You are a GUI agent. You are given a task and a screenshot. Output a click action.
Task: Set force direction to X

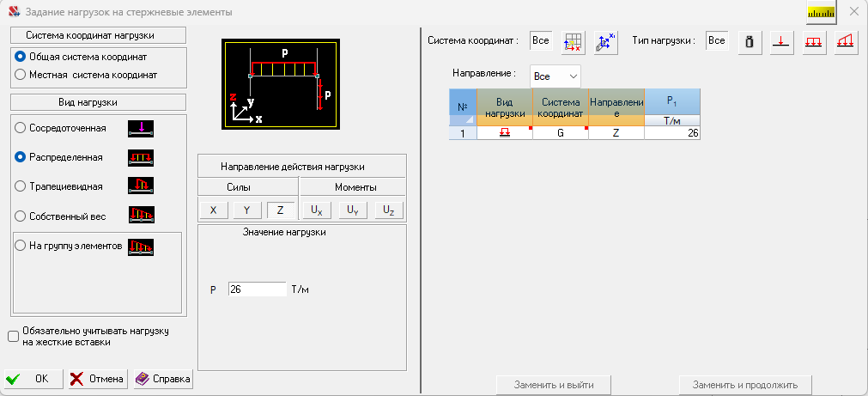pos(214,210)
